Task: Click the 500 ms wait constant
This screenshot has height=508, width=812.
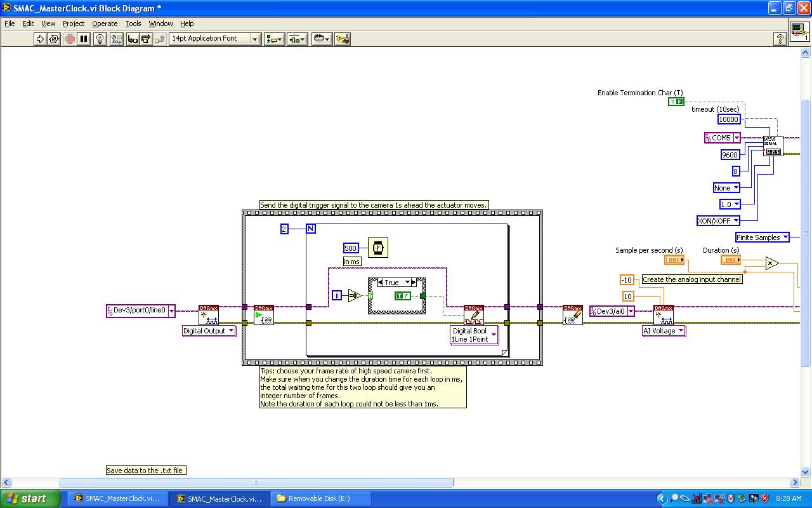Action: pyautogui.click(x=351, y=248)
